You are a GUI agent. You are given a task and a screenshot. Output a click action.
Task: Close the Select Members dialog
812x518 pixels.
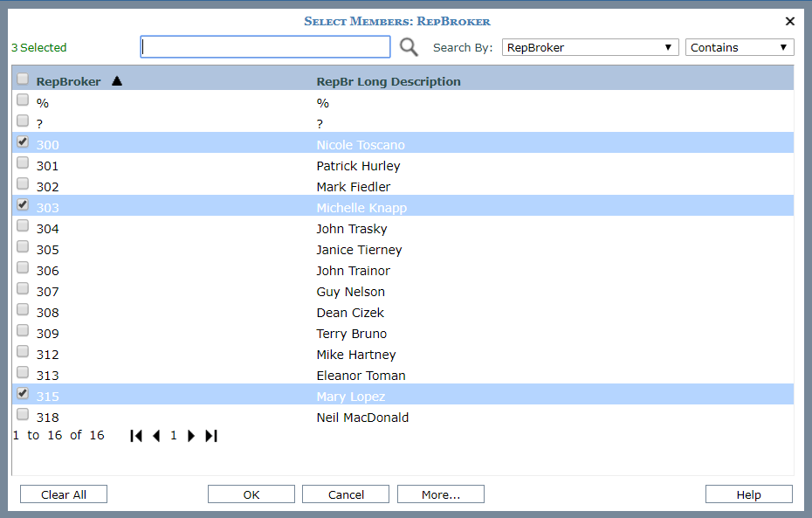pos(790,22)
